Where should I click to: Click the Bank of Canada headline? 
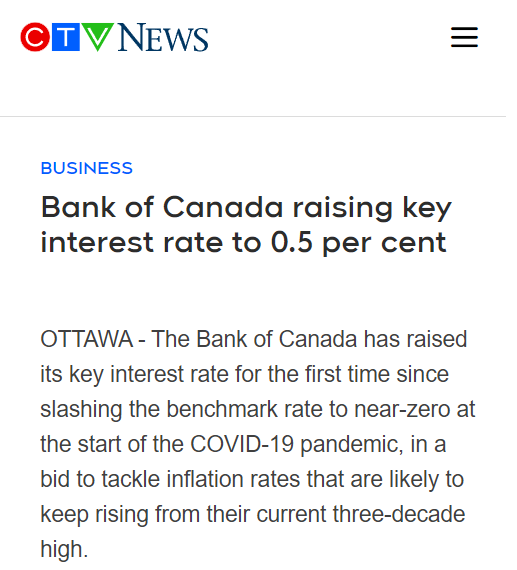point(246,225)
